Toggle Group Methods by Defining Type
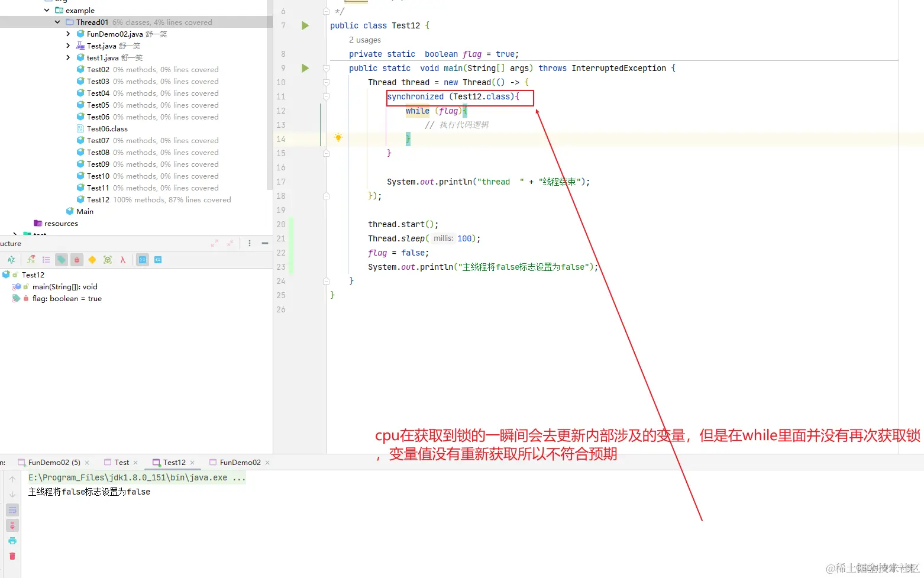 [108, 260]
